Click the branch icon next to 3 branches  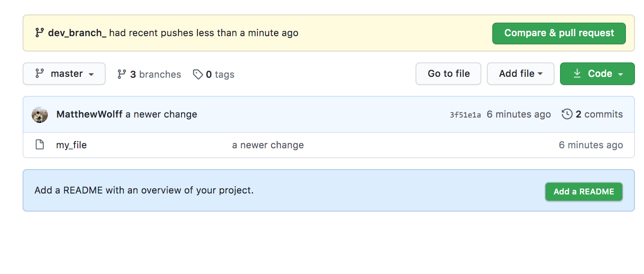(x=121, y=74)
